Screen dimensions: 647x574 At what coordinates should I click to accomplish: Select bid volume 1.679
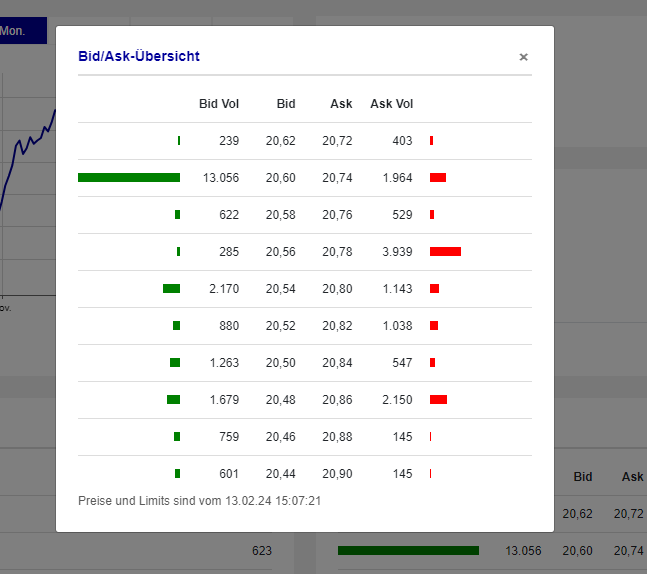(x=224, y=399)
